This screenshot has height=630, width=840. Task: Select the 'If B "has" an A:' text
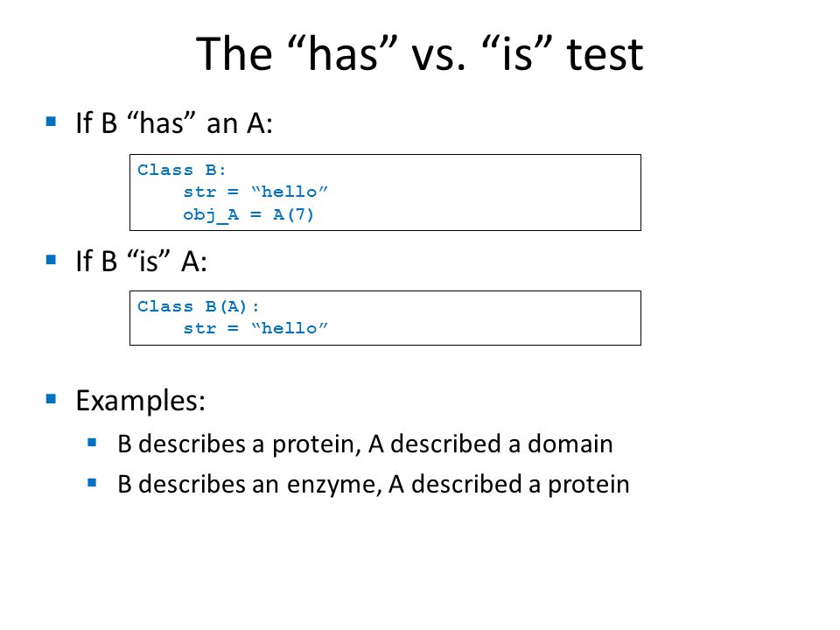pos(174,123)
